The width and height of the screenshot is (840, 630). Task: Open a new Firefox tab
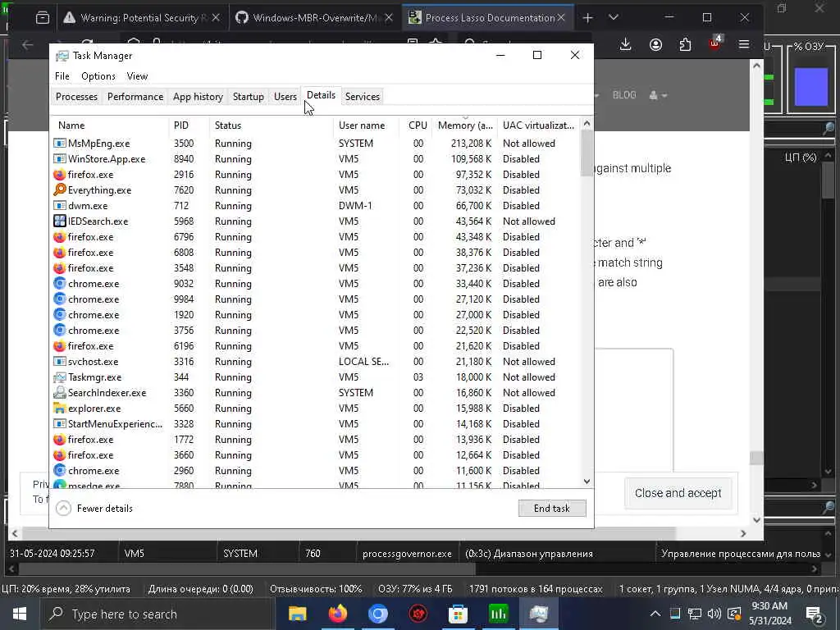click(587, 18)
